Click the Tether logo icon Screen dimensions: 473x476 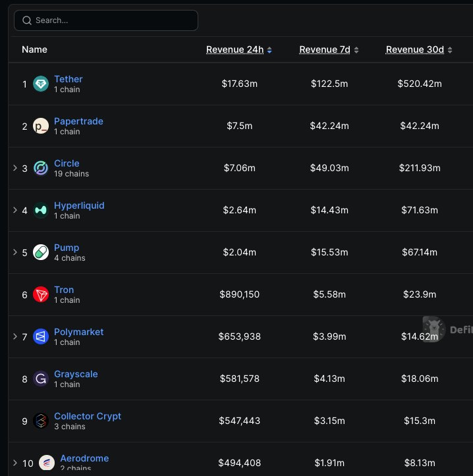tap(41, 84)
